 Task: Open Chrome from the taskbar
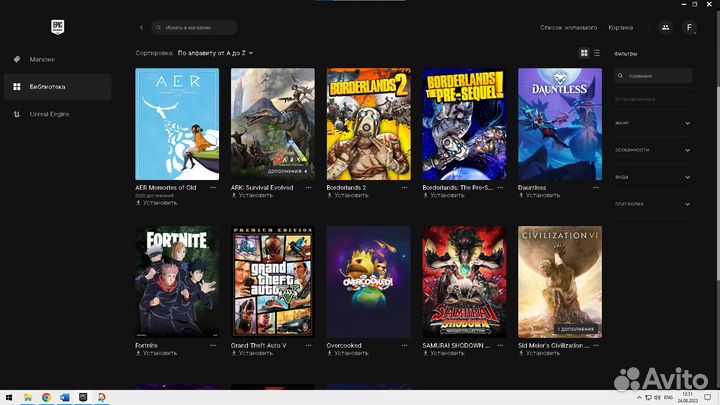[47, 397]
